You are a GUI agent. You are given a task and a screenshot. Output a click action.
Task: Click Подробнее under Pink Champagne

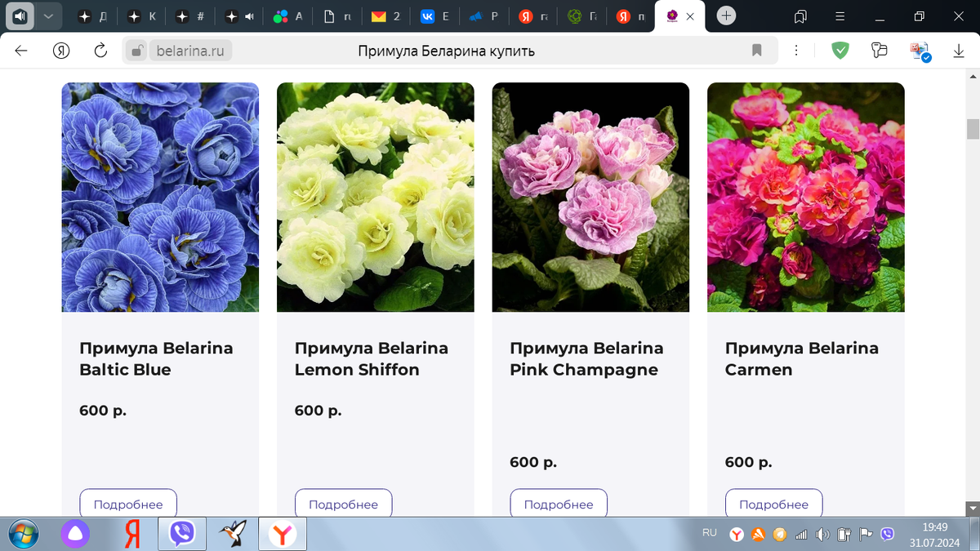point(559,504)
